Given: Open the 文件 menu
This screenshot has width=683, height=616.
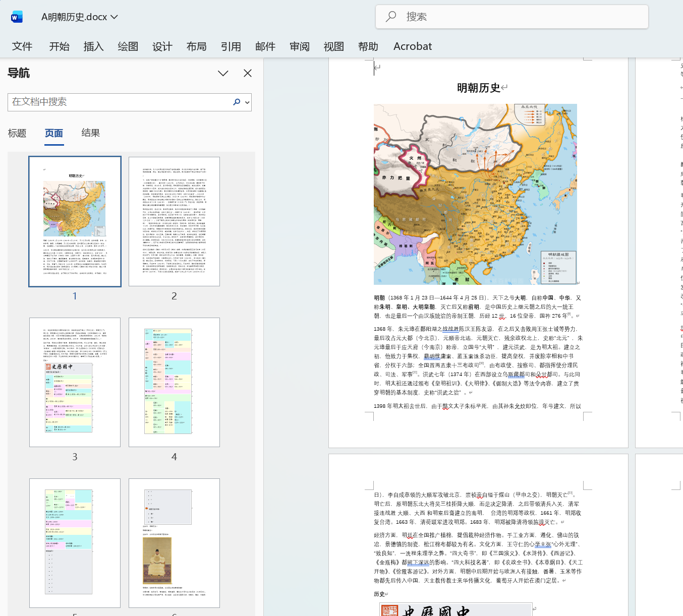Looking at the screenshot, I should pos(22,46).
